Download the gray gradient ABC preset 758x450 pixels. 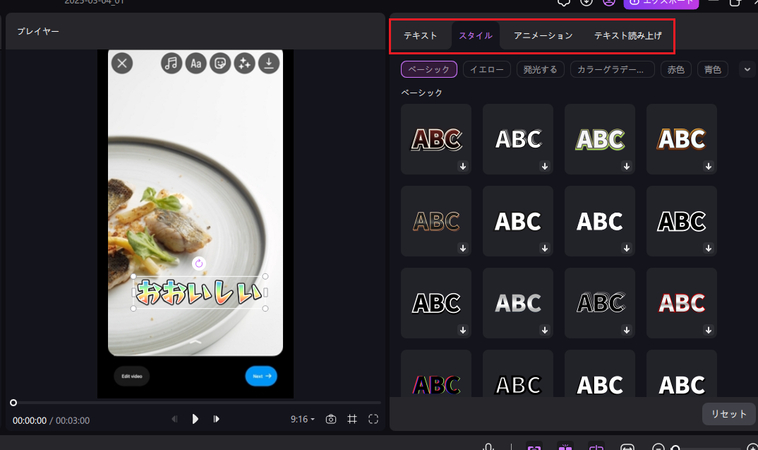[544, 330]
